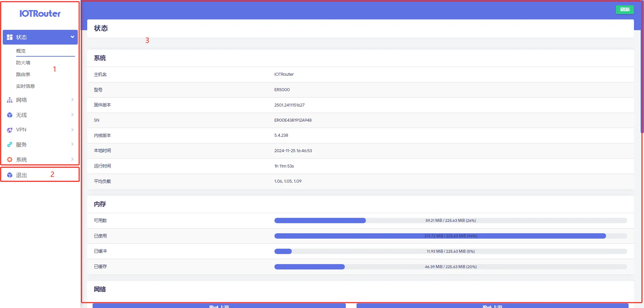This screenshot has height=308, width=644.
Task: Expand the 无线 menu arrow
Action: (72, 115)
